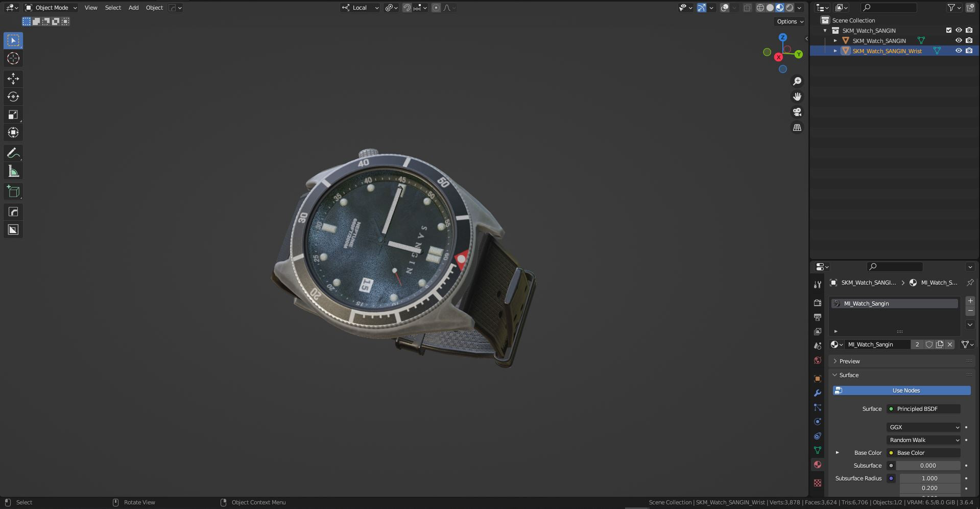Viewport: 980px width, 509px height.
Task: Open the Select menu
Action: coord(113,8)
